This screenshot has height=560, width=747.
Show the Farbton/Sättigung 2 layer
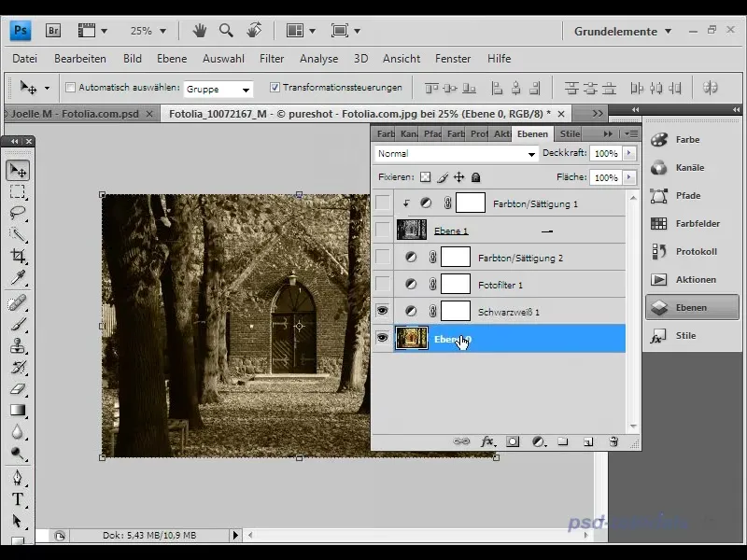click(x=382, y=258)
